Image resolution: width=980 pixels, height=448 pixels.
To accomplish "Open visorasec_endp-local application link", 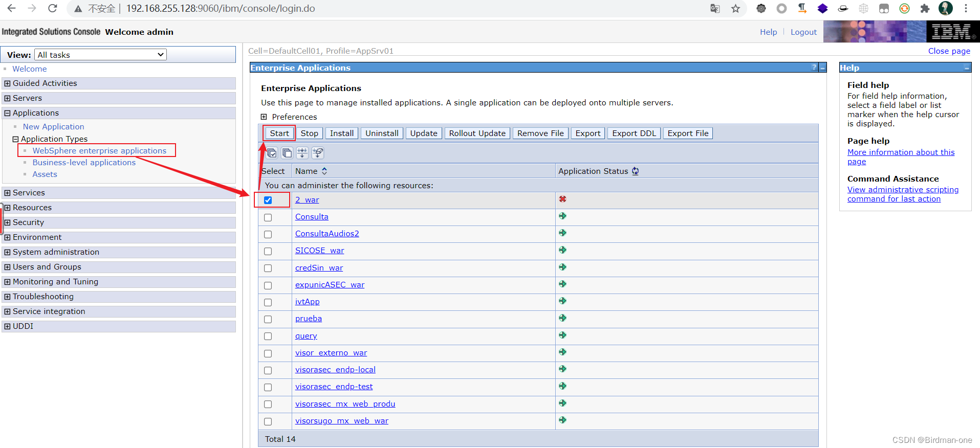I will pos(335,370).
